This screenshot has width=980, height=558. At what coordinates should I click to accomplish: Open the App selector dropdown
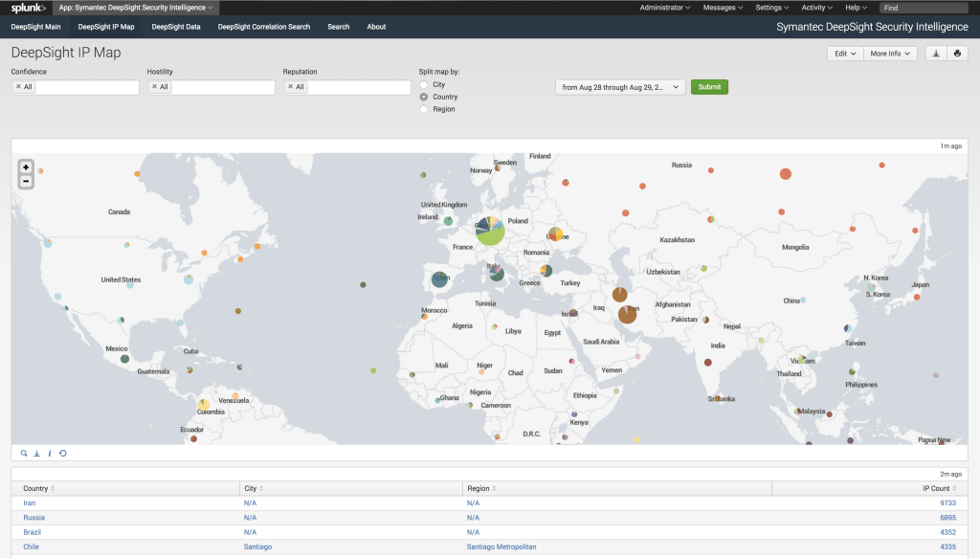[x=136, y=8]
